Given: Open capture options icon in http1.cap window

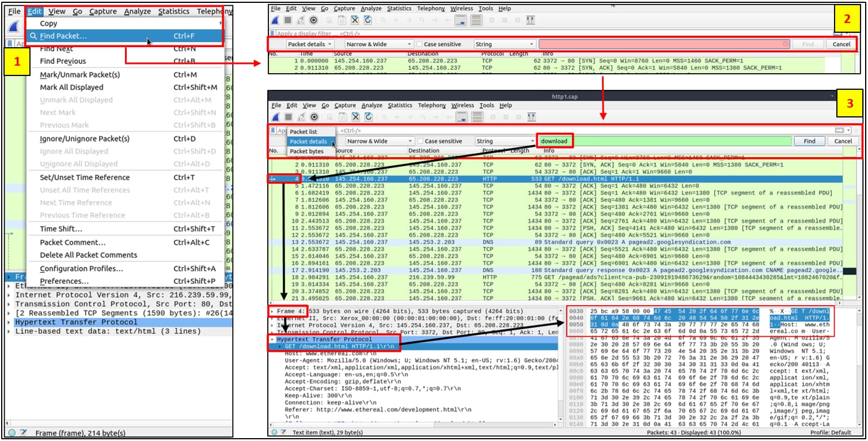Looking at the screenshot, I should point(314,117).
